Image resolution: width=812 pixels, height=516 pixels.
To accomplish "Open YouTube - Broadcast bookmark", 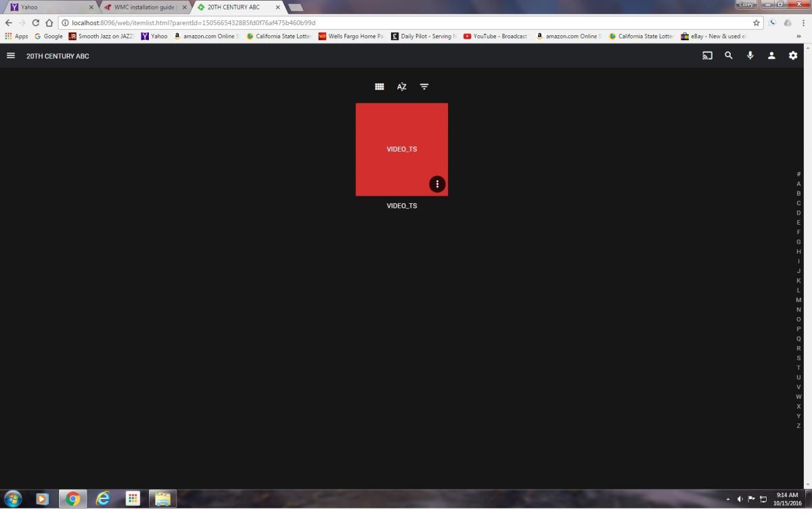I will click(x=496, y=37).
